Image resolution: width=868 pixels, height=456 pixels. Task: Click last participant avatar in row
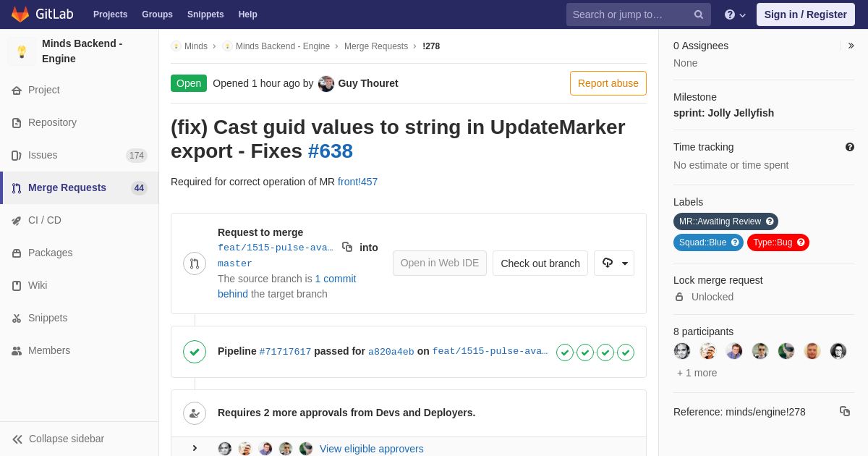(838, 351)
